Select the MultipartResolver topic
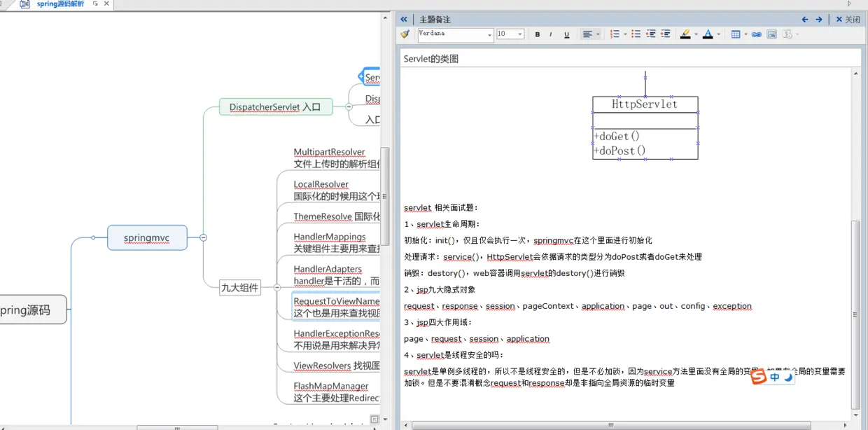Viewport: 868px width, 430px height. (337, 158)
